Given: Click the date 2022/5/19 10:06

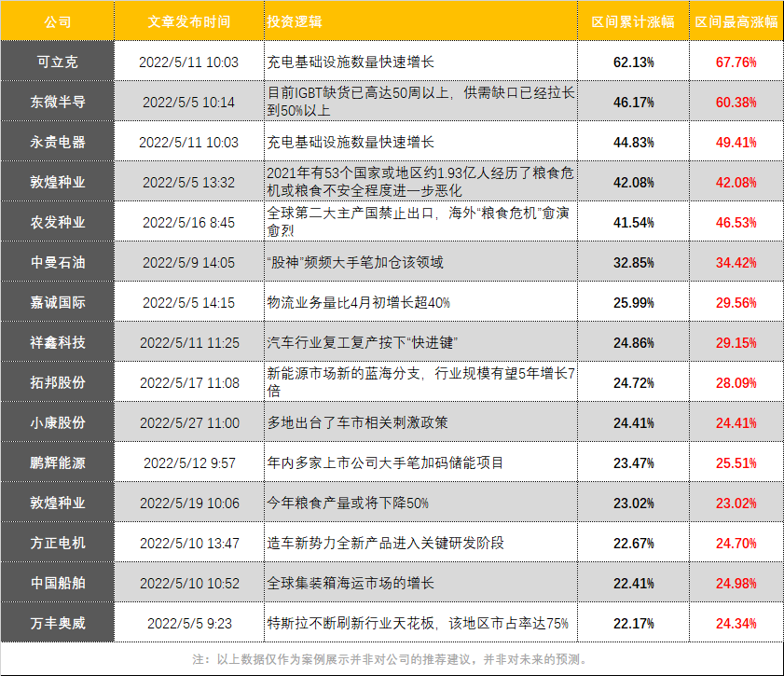Looking at the screenshot, I should pyautogui.click(x=189, y=503).
